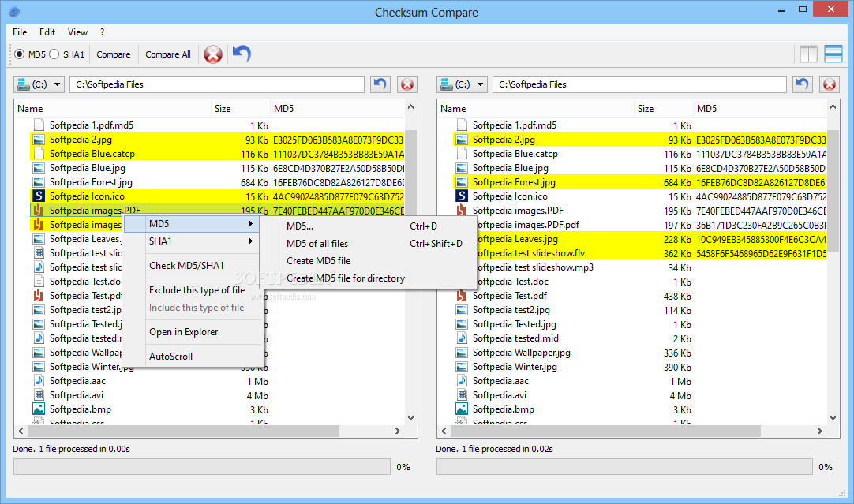Click the Checksum Compare app icon in title bar
Viewport: 854px width, 504px height.
point(15,11)
